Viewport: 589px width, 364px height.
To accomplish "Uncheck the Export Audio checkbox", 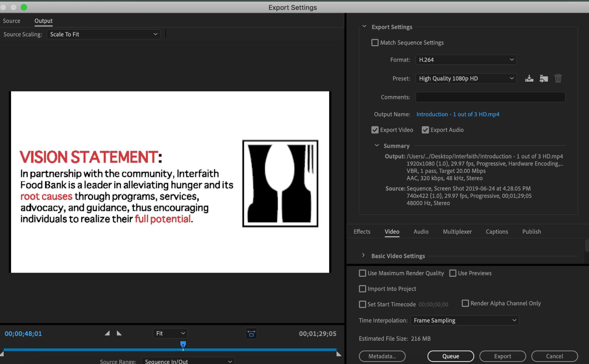I will [425, 130].
